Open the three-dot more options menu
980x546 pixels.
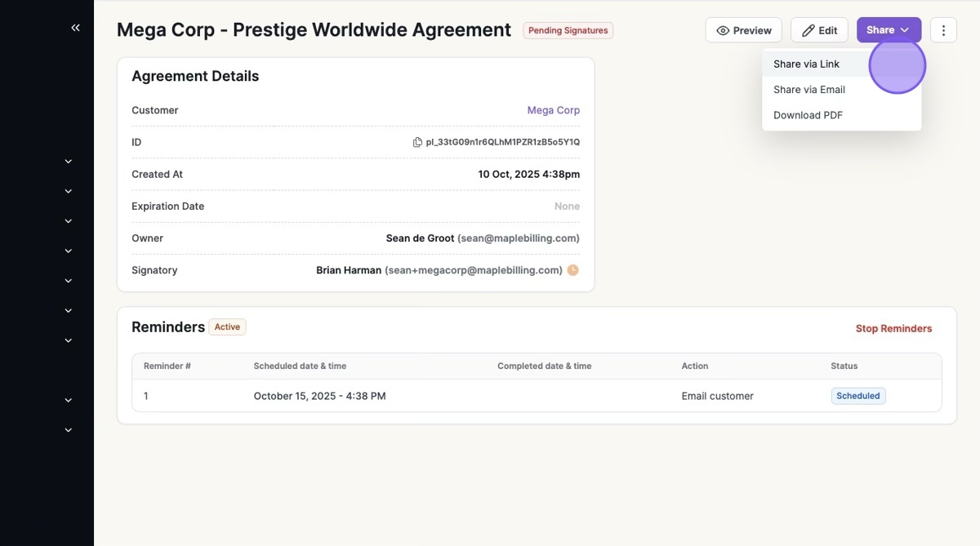point(943,31)
